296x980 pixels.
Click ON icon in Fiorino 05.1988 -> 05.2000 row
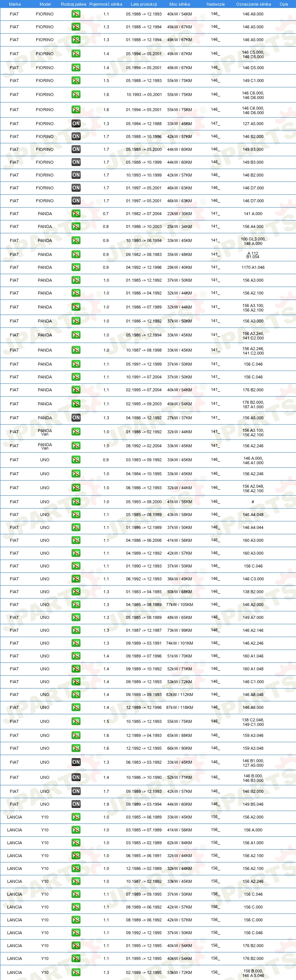76,149
